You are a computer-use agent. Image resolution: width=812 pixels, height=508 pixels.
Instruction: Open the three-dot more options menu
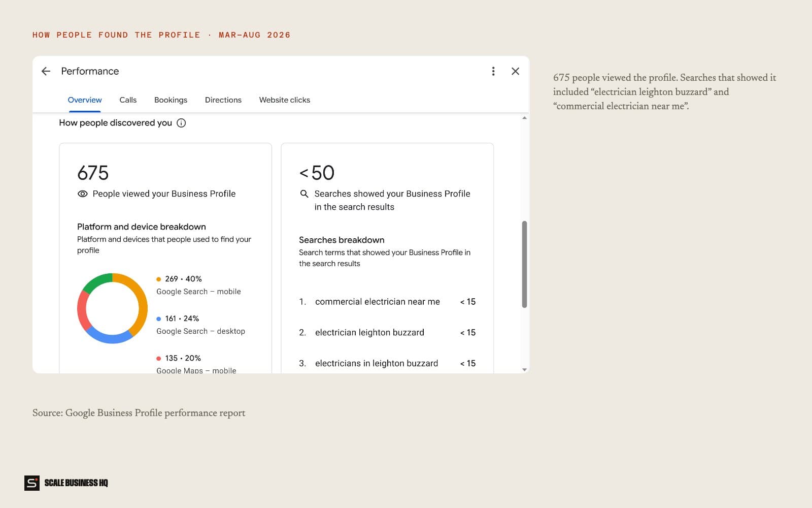pos(493,71)
